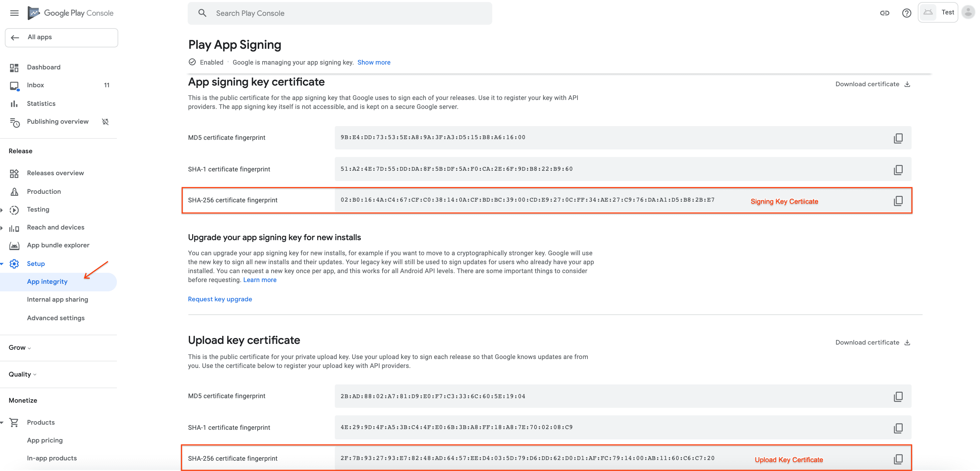
Task: Toggle visibility of Publishing overview notifications
Action: 107,121
